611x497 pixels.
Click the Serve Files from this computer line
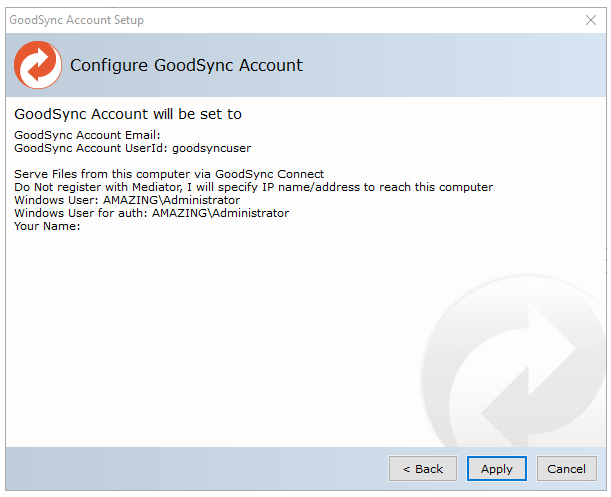pos(168,174)
